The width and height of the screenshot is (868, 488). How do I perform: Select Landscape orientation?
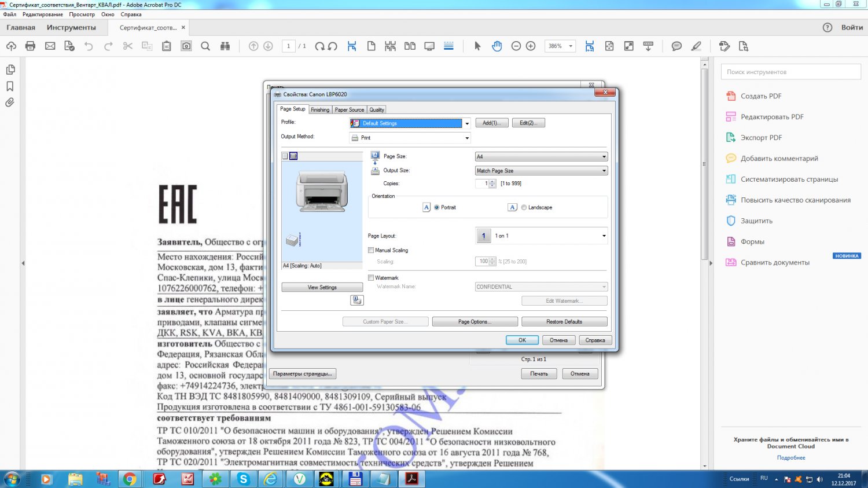pyautogui.click(x=524, y=207)
